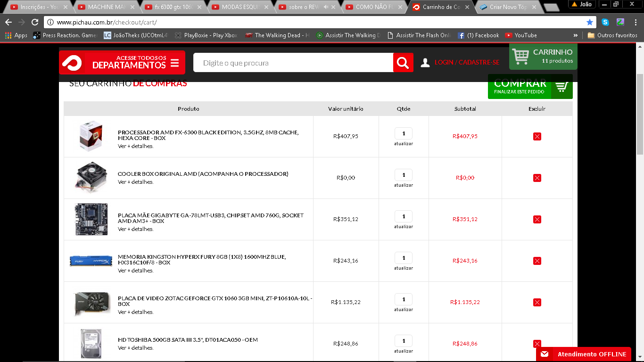Click the site info icon in address bar

tap(50, 22)
